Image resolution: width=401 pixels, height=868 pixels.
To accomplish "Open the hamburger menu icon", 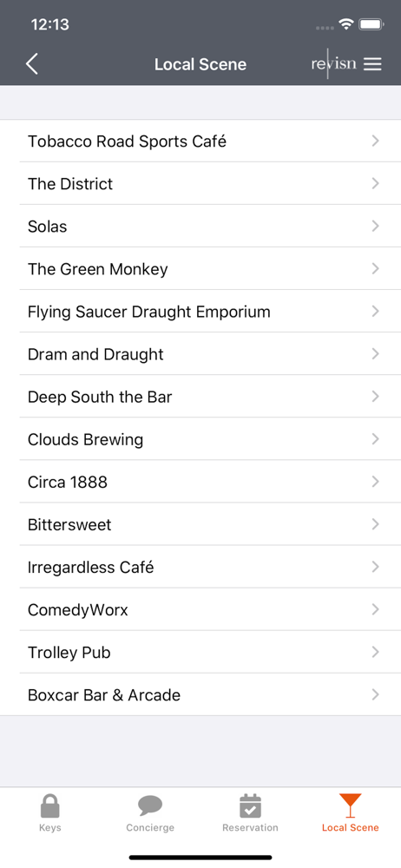I will [372, 64].
